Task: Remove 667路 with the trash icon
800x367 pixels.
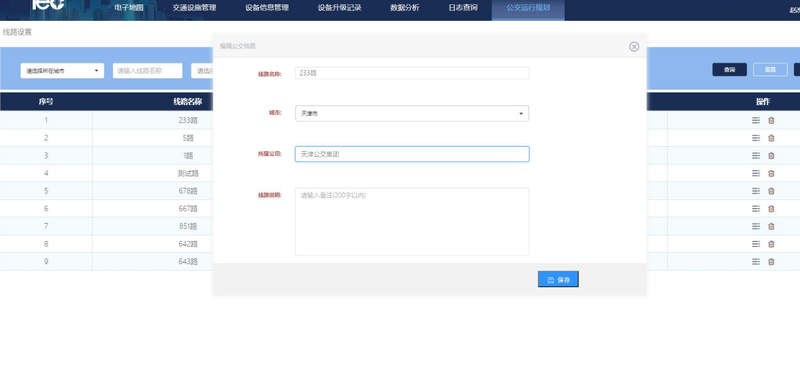Action: tap(771, 209)
